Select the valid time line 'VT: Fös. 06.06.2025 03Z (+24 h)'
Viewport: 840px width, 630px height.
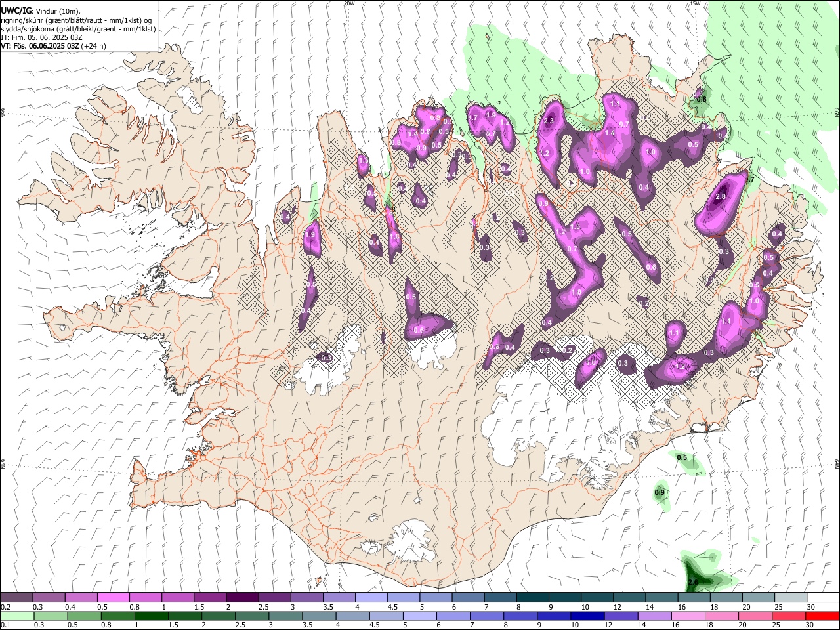pyautogui.click(x=53, y=46)
